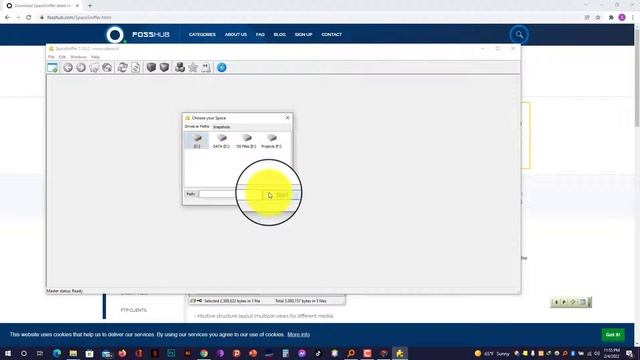
Task: Click the SpaceSniffer icon in taskbar
Action: click(x=400, y=353)
